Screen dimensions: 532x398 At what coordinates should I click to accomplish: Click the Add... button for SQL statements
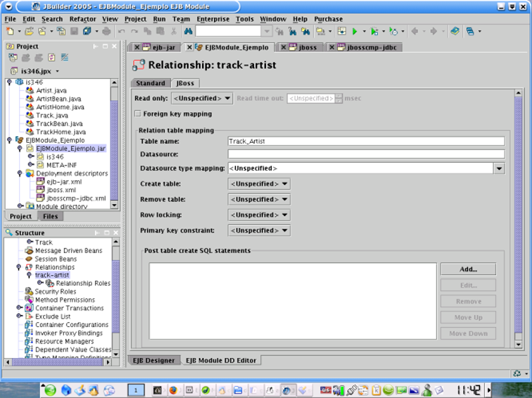467,270
